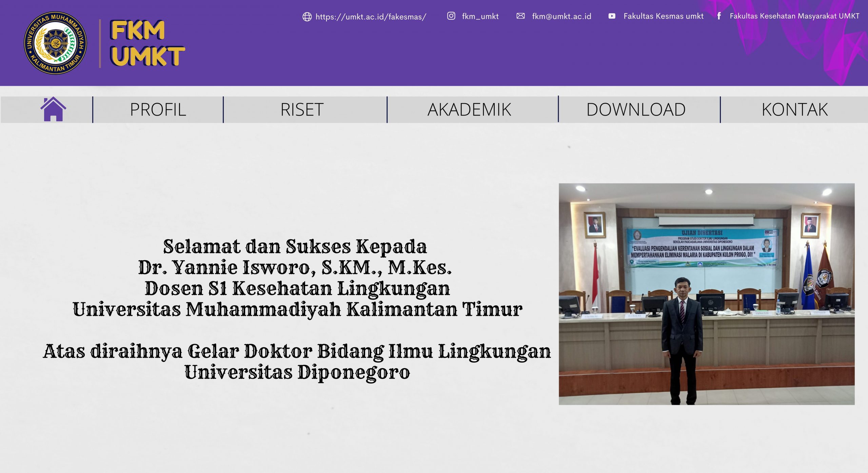Click the purple home icon
868x473 pixels.
pos(53,109)
